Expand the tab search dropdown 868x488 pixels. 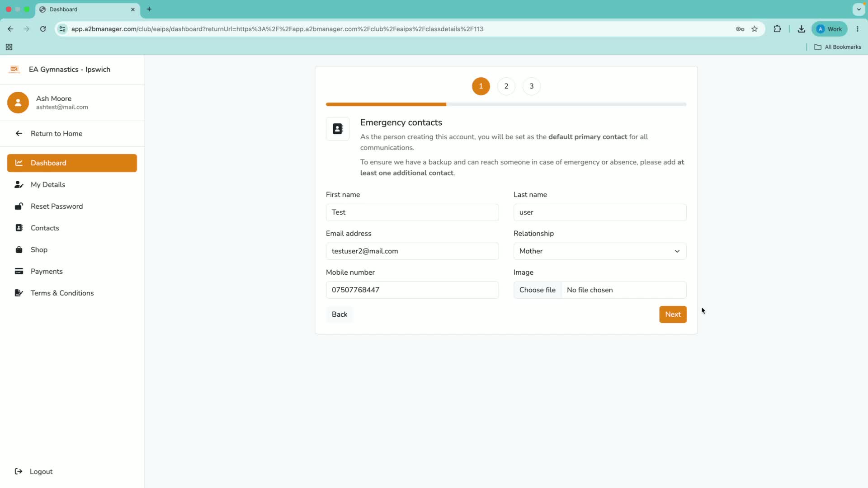[859, 9]
